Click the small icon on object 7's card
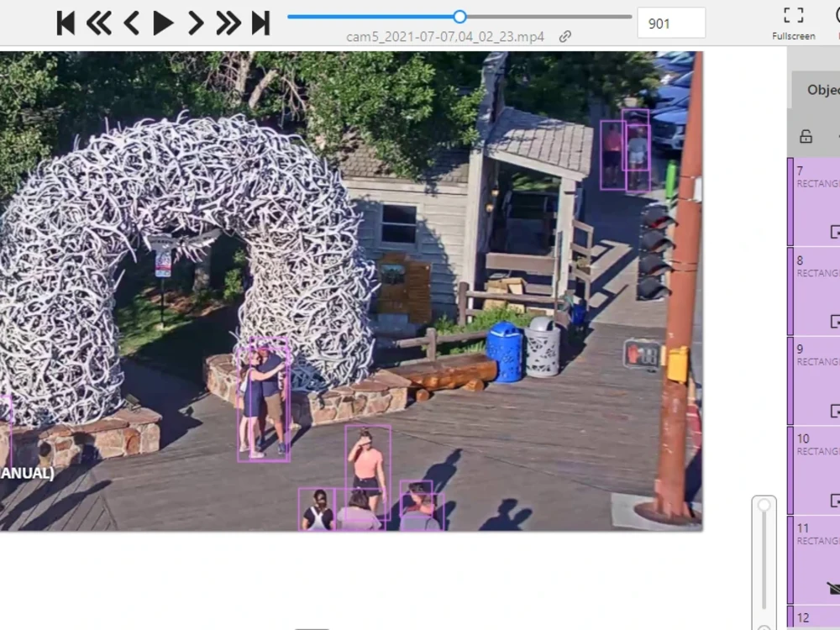 tap(834, 231)
